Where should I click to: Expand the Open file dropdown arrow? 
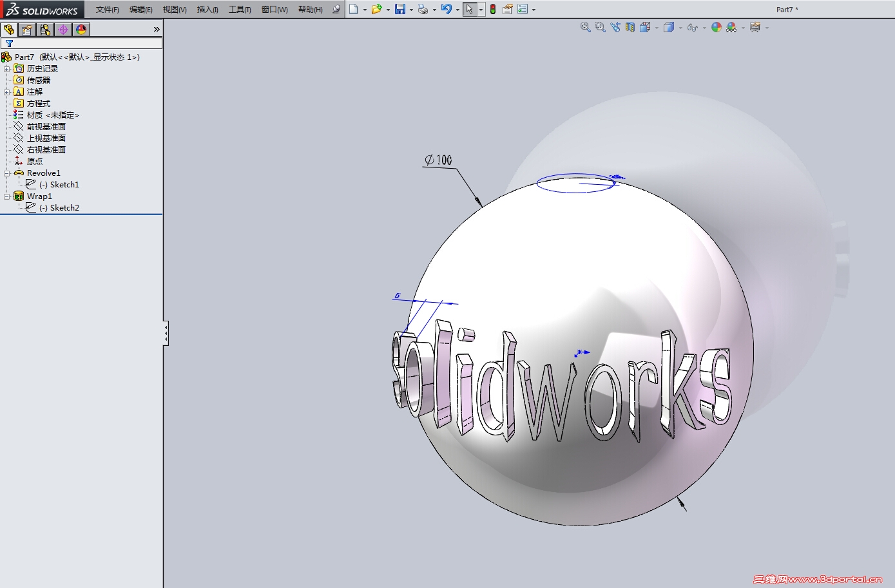point(388,10)
